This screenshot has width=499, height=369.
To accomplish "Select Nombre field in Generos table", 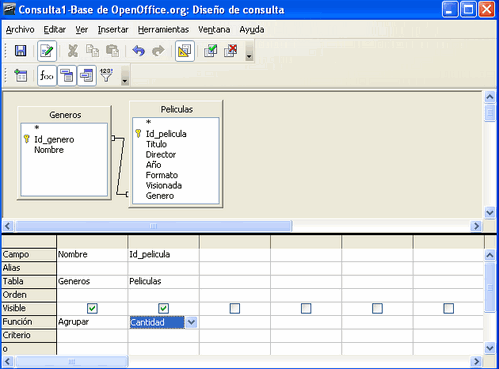I will [49, 150].
